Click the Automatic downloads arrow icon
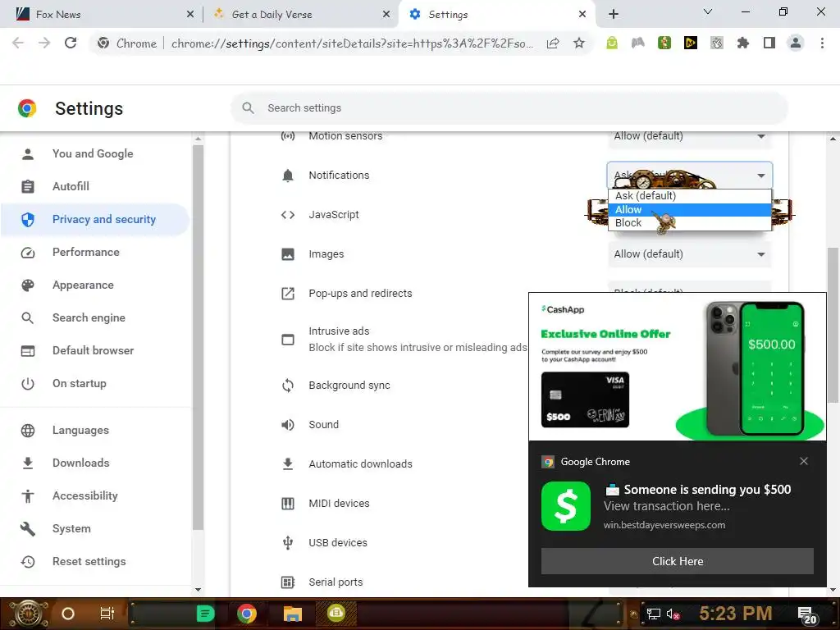Viewport: 840px width, 630px height. tap(288, 464)
